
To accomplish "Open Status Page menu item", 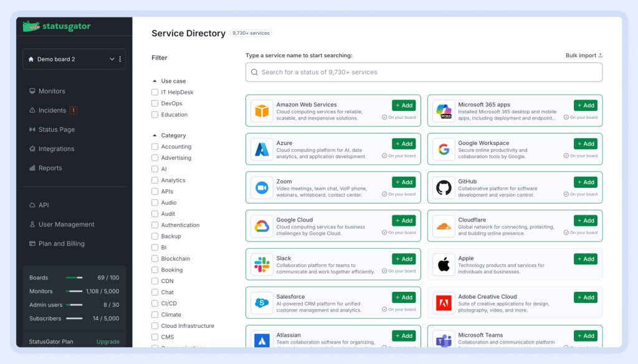I will point(57,129).
